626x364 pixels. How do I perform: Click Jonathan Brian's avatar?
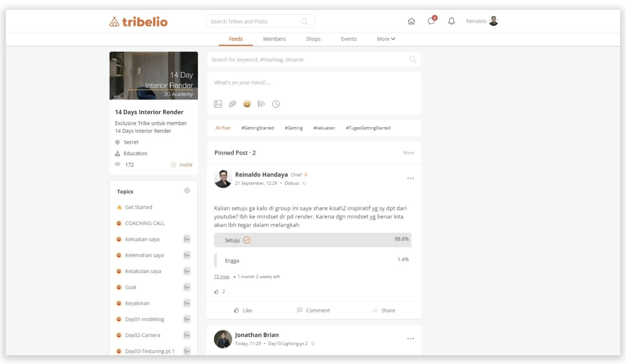point(223,339)
